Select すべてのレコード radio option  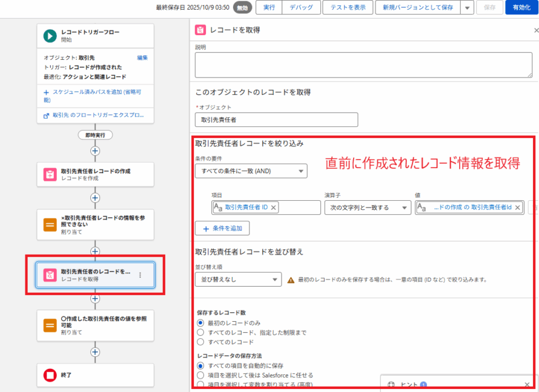200,342
